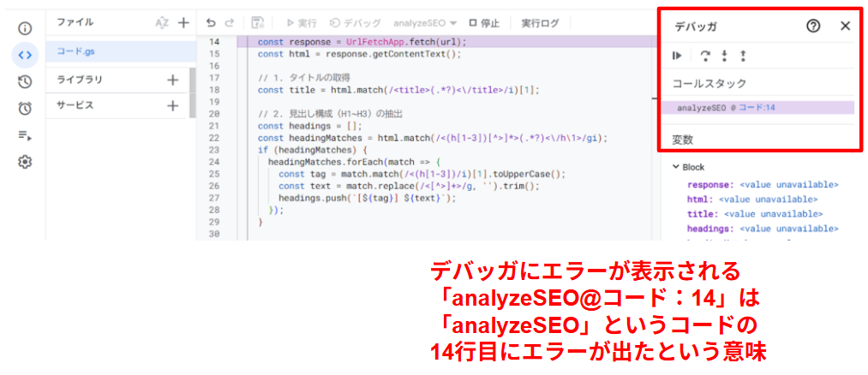Open the project history icon in sidebar
This screenshot has height=375, width=868.
25,81
